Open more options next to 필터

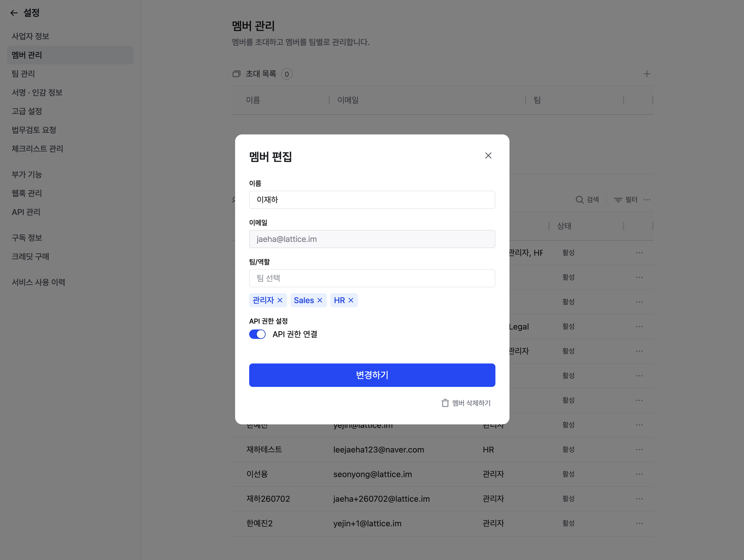pos(647,200)
